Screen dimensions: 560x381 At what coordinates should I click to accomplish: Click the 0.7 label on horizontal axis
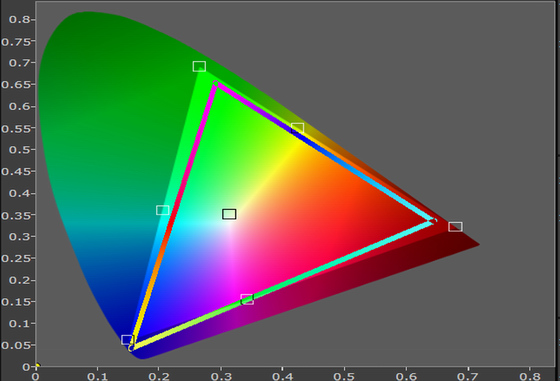(468, 376)
